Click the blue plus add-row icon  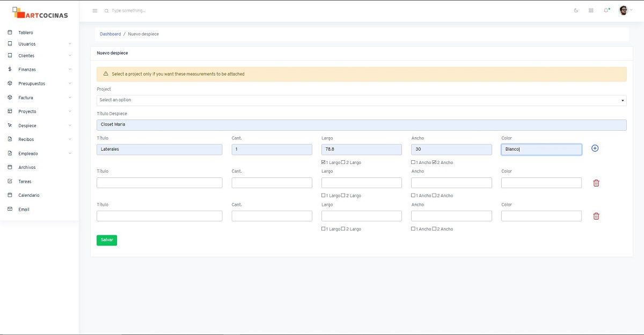595,148
